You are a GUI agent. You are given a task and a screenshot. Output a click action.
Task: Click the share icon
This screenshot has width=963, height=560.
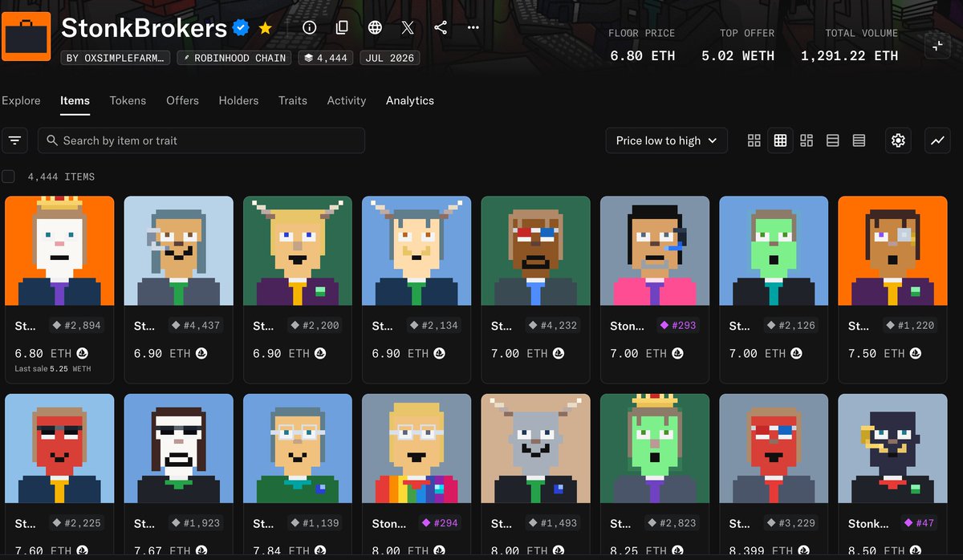tap(441, 27)
